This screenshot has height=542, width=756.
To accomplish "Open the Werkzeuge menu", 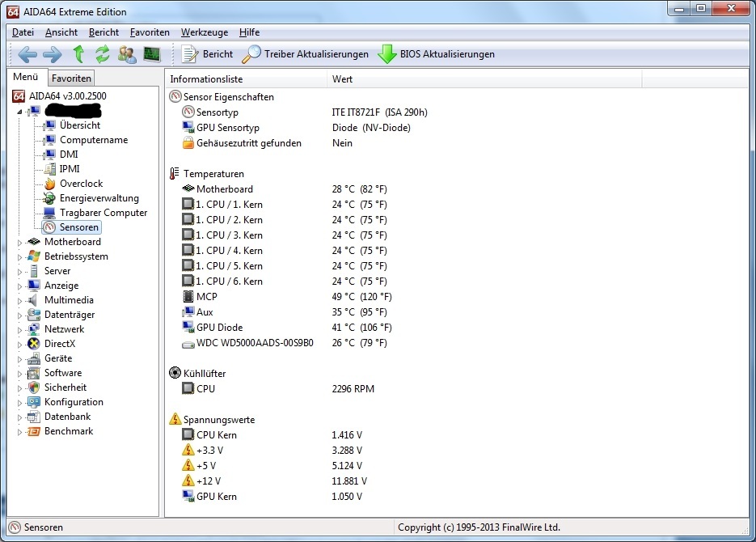I will point(205,32).
